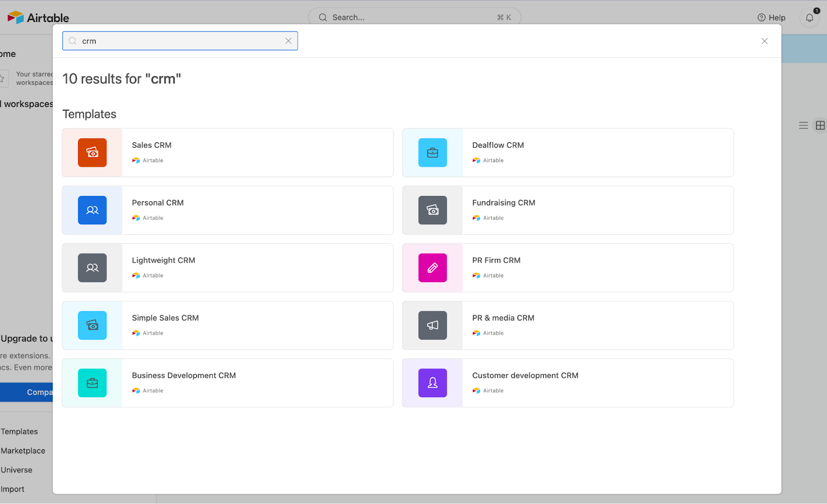Select the Dealflow CRM template title
827x504 pixels.
point(498,145)
